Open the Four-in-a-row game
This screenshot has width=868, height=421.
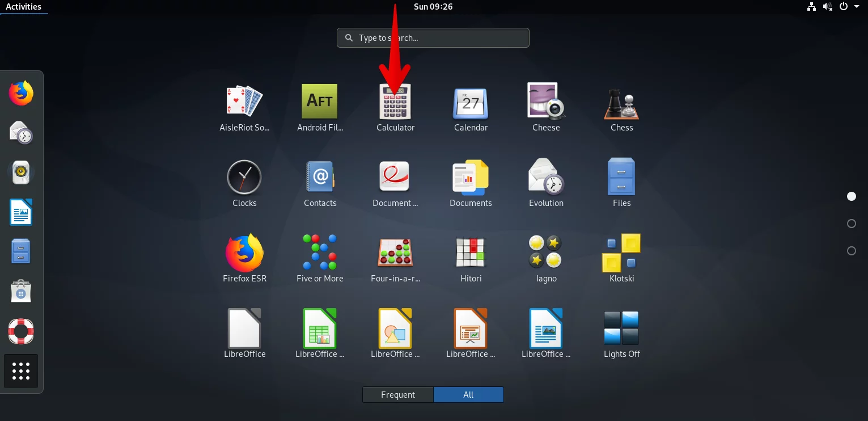point(395,252)
